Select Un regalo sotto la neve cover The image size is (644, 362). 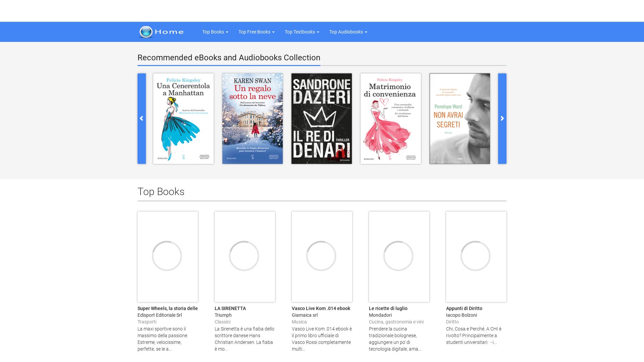pyautogui.click(x=253, y=119)
